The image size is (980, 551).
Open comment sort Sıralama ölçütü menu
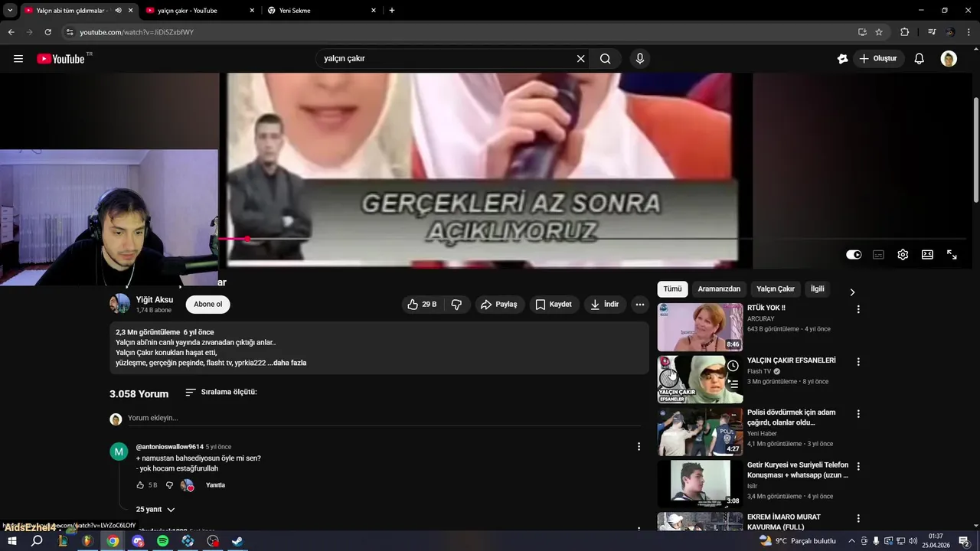[221, 392]
